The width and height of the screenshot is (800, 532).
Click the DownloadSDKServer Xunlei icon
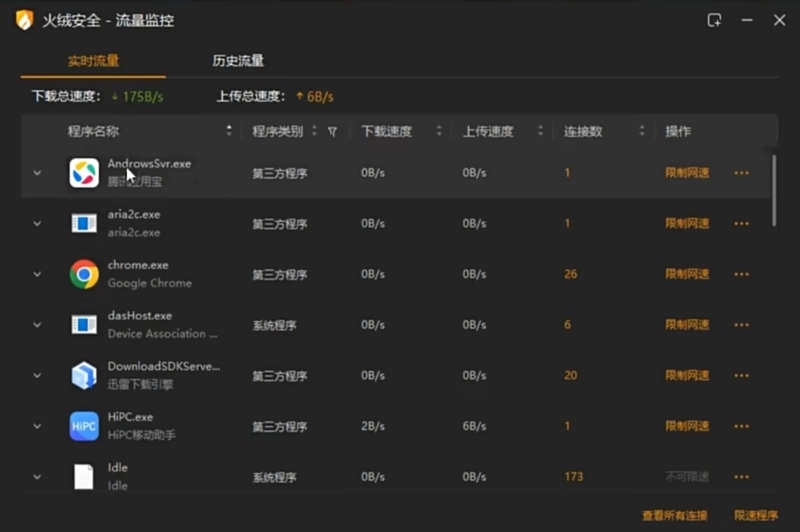[x=84, y=375]
